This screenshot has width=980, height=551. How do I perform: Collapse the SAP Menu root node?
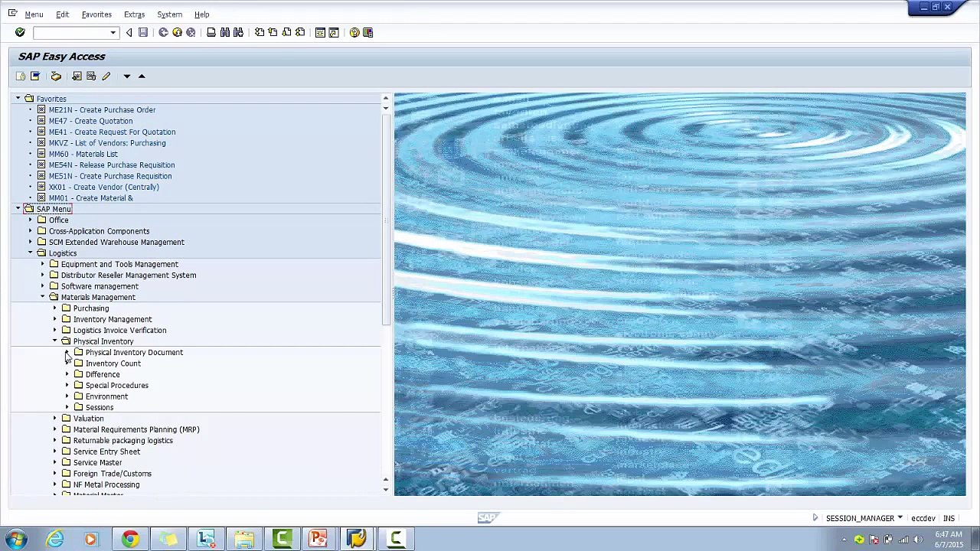[x=18, y=209]
